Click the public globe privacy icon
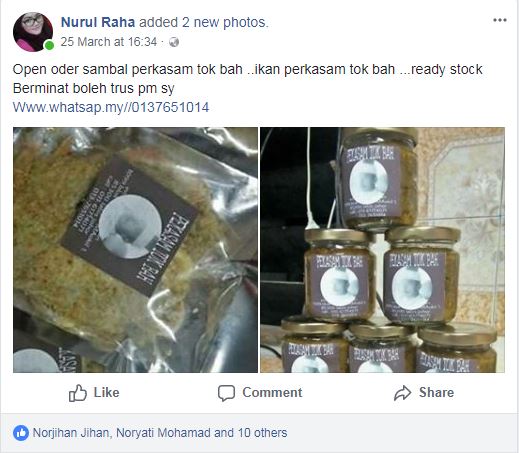The height and width of the screenshot is (453, 519). tap(174, 42)
